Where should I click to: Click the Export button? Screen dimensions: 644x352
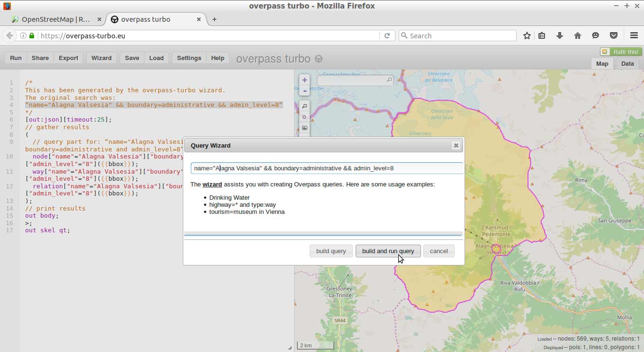click(x=68, y=58)
